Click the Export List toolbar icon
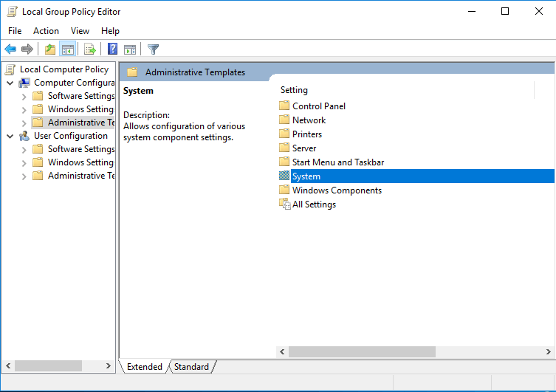Screen dimensions: 556x392 click(89, 49)
